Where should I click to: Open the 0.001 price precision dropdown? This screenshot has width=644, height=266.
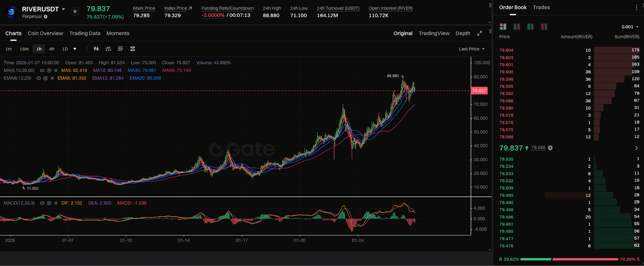tap(630, 27)
